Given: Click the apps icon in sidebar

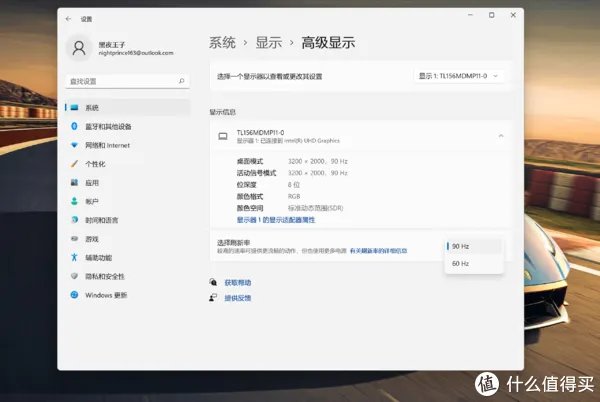Looking at the screenshot, I should [75, 182].
